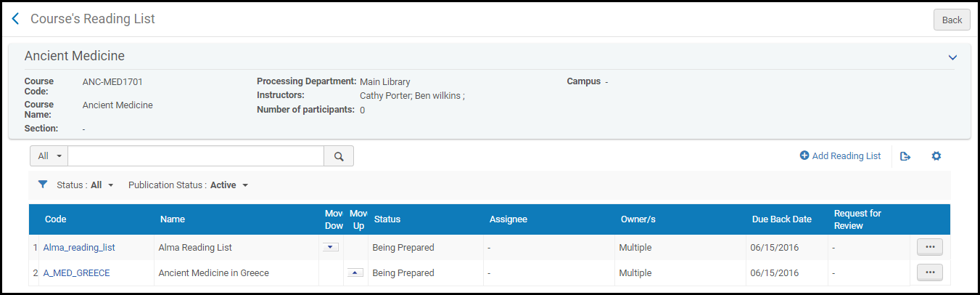The height and width of the screenshot is (295, 980).
Task: Open the Alma_reading_list link
Action: (x=79, y=248)
